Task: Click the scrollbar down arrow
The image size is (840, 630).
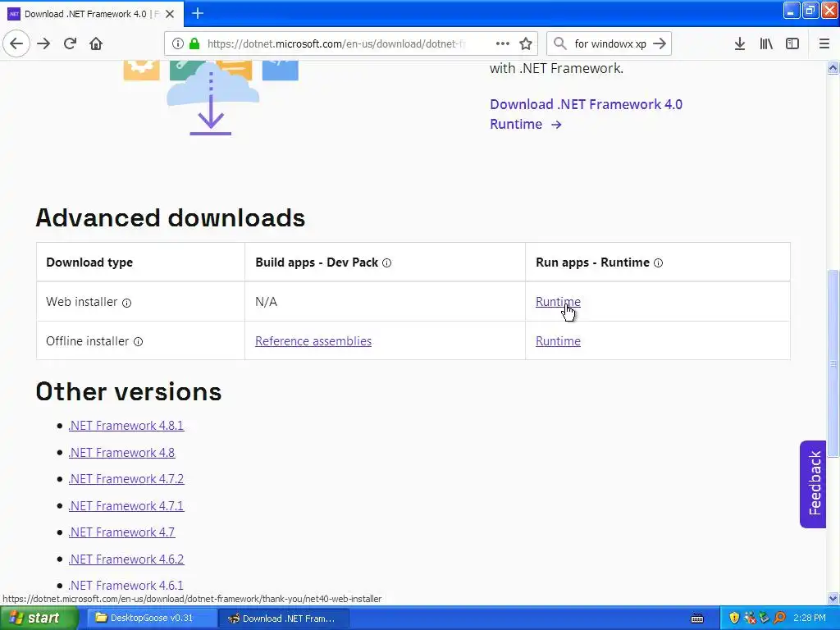Action: pyautogui.click(x=833, y=598)
